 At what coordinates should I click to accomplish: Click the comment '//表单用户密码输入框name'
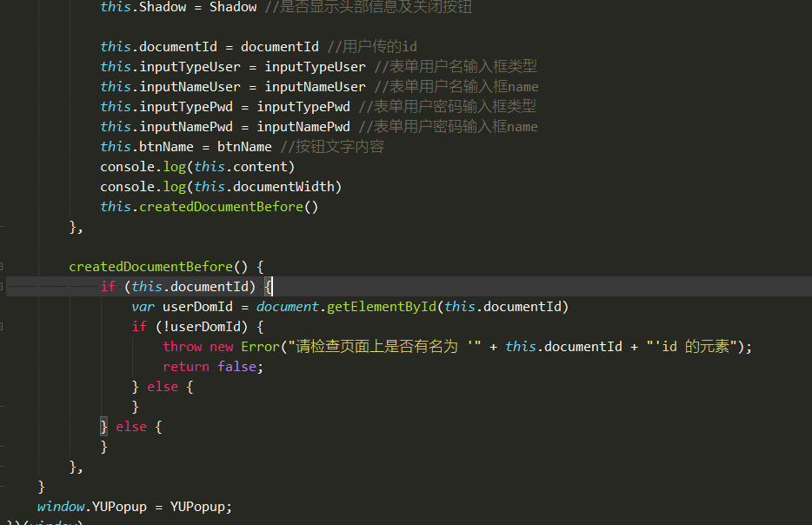click(x=448, y=127)
